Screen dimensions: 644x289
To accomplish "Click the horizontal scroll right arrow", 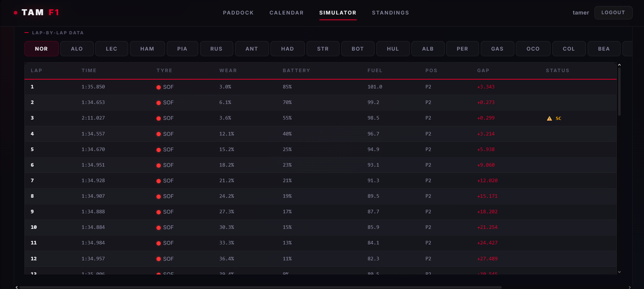I will [x=629, y=287].
